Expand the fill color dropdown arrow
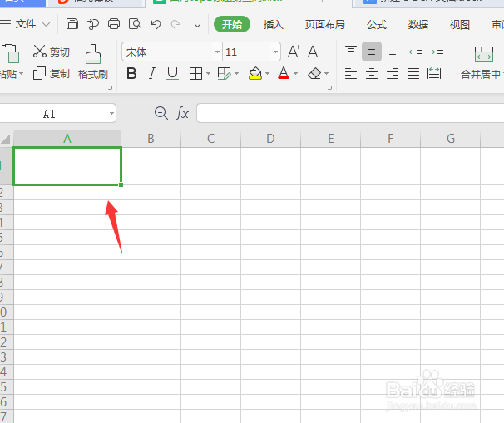Viewport: 504px width, 423px height. coord(268,74)
